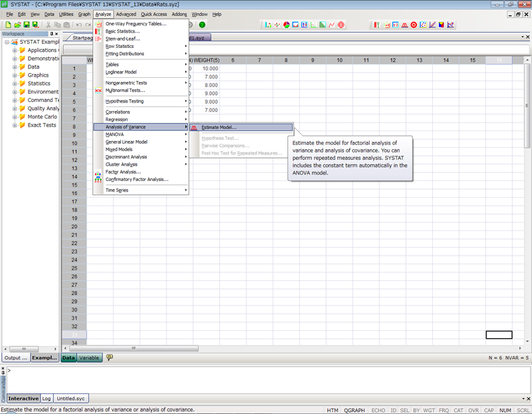532x414 pixels.
Task: Click the WEIGHT(5) column header
Action: pos(206,60)
